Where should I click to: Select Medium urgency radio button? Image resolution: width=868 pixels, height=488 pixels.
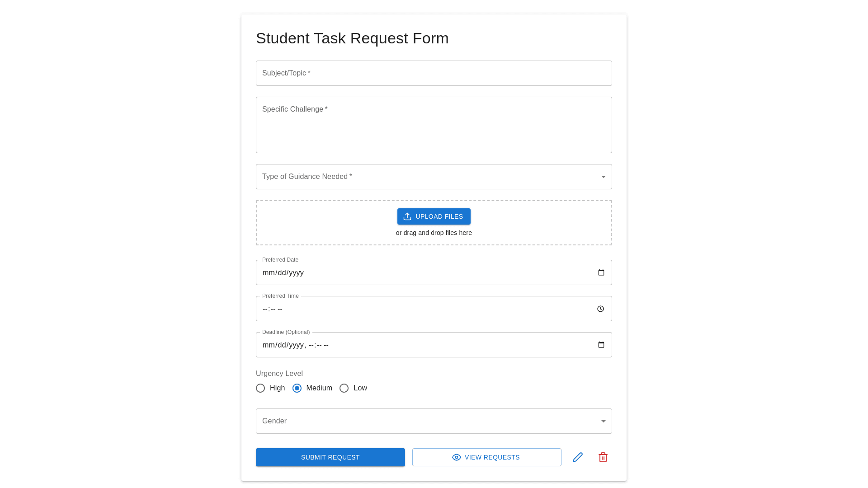(x=297, y=388)
